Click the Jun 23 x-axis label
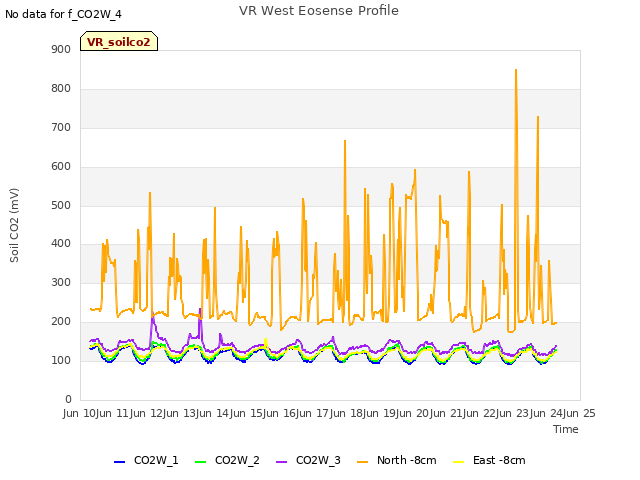640x480 pixels. [x=514, y=413]
